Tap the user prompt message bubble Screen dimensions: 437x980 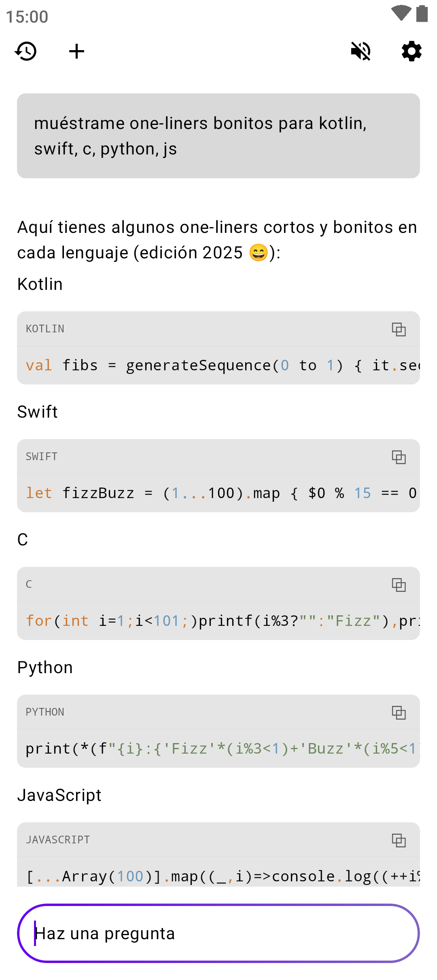pos(218,136)
